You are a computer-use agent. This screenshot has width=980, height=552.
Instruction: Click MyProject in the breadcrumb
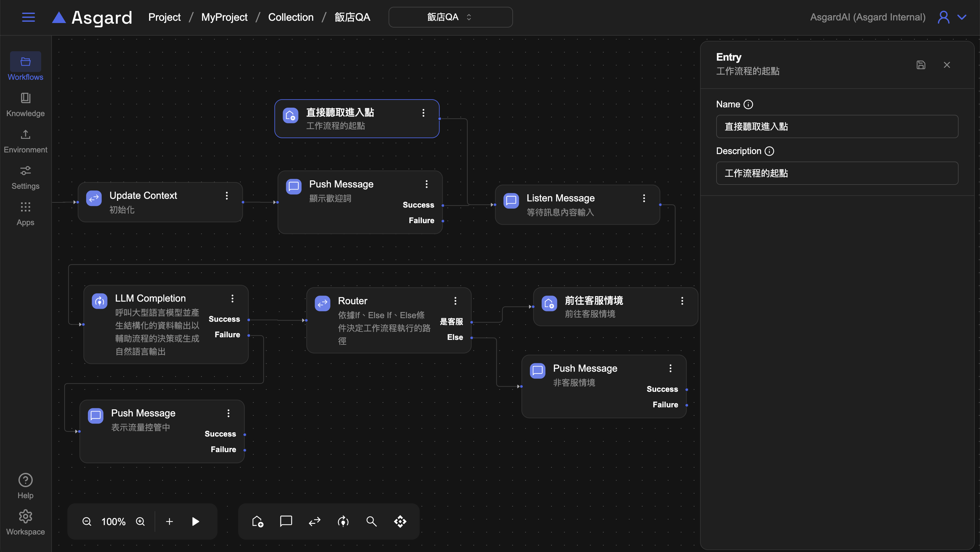tap(224, 17)
